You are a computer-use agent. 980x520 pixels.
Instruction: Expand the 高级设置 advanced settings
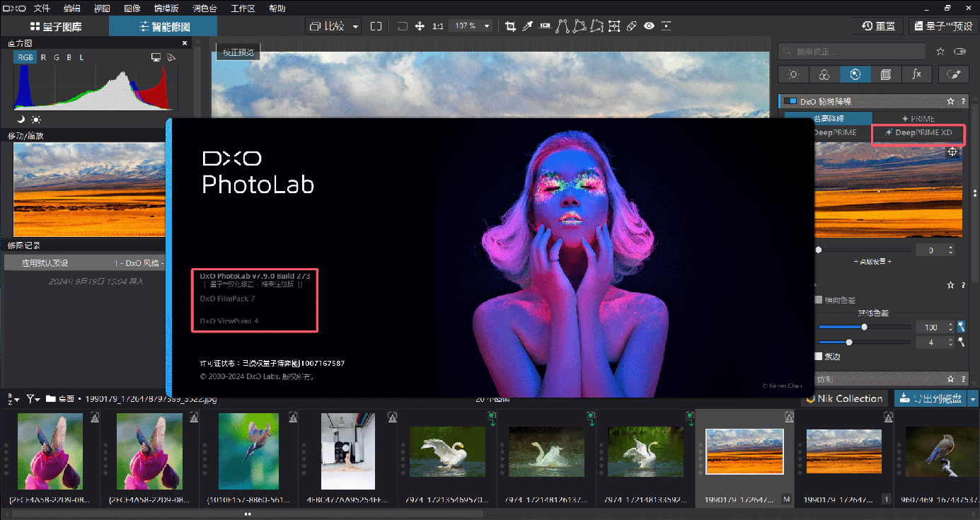click(874, 262)
